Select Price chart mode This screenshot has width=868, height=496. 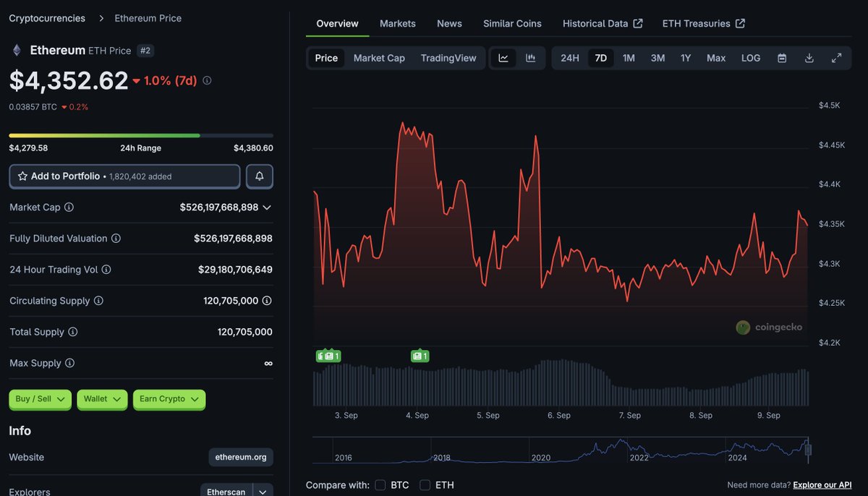[326, 58]
